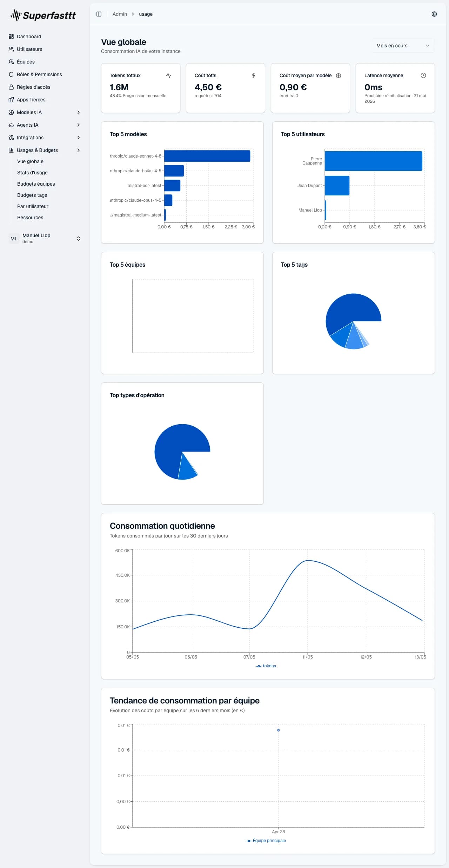Screen dimensions: 449x868
Task: Click the Jean Dupont bar
Action: pyautogui.click(x=337, y=186)
